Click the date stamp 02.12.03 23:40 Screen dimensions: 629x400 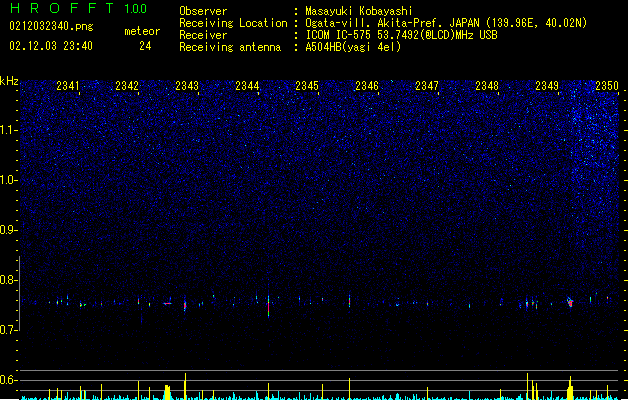click(51, 46)
